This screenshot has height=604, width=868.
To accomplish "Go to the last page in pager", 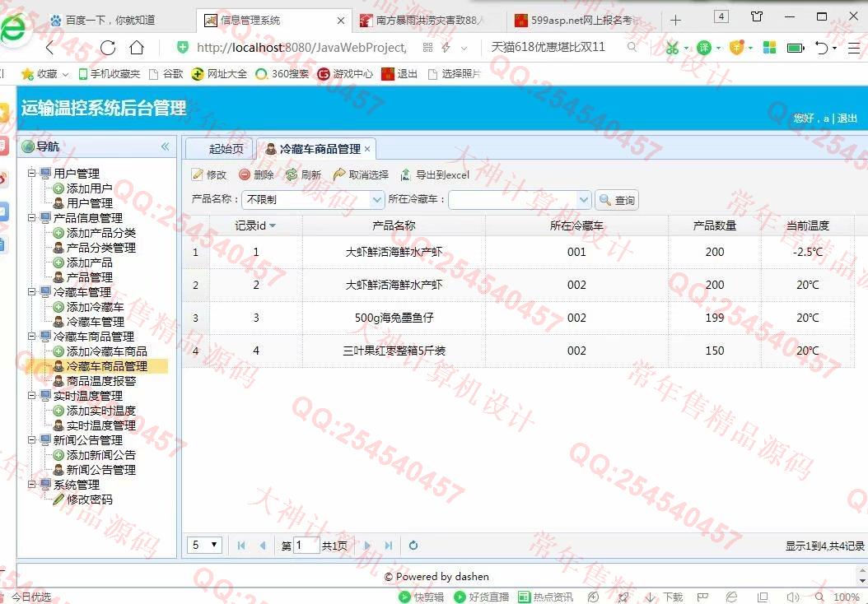I will (x=389, y=546).
